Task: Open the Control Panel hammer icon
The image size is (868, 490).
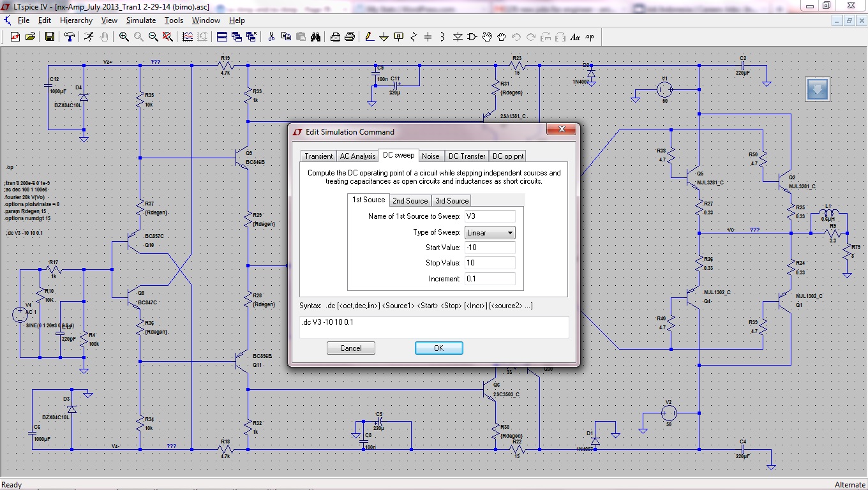Action: [70, 37]
